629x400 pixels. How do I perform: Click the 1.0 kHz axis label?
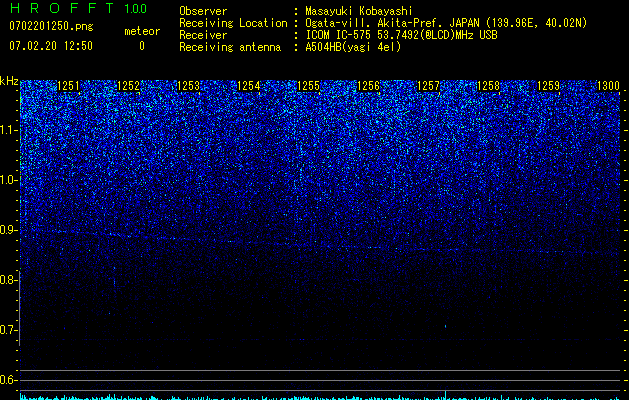click(9, 180)
